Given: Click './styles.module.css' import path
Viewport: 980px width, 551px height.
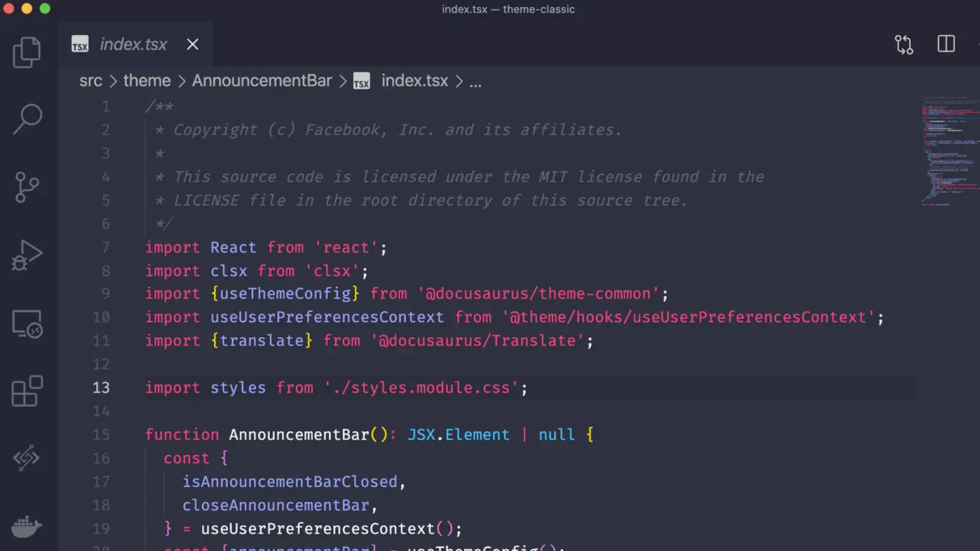Looking at the screenshot, I should [421, 388].
